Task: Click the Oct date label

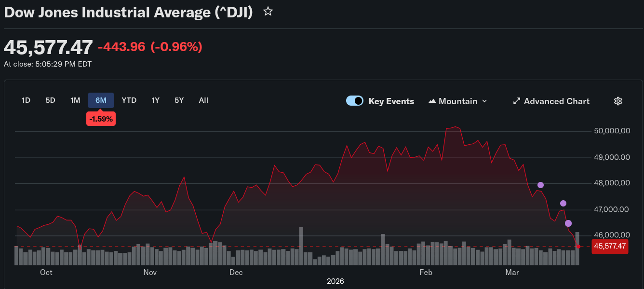Action: pyautogui.click(x=46, y=272)
